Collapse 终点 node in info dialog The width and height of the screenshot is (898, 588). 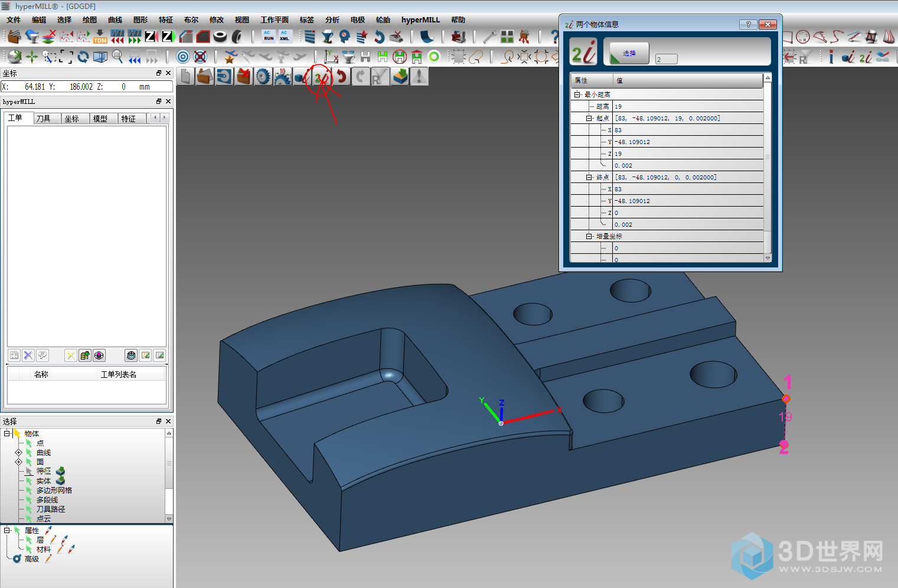point(589,177)
